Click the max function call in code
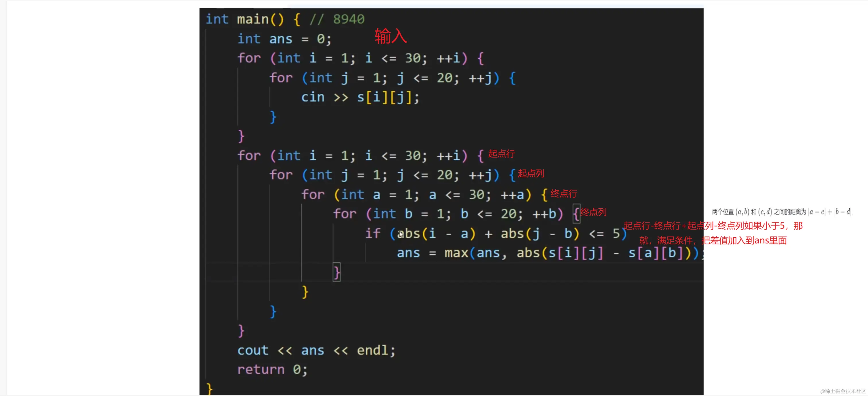 pyautogui.click(x=456, y=253)
